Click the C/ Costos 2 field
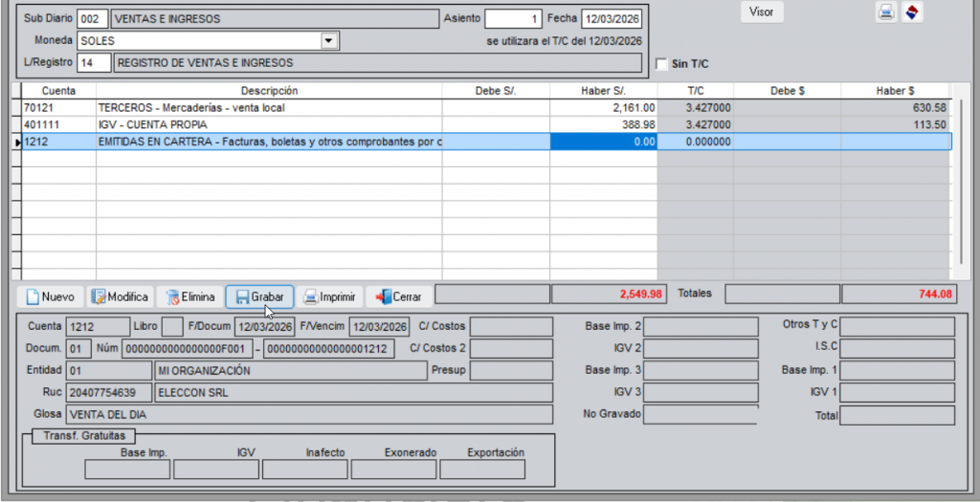The image size is (980, 502). [x=511, y=348]
